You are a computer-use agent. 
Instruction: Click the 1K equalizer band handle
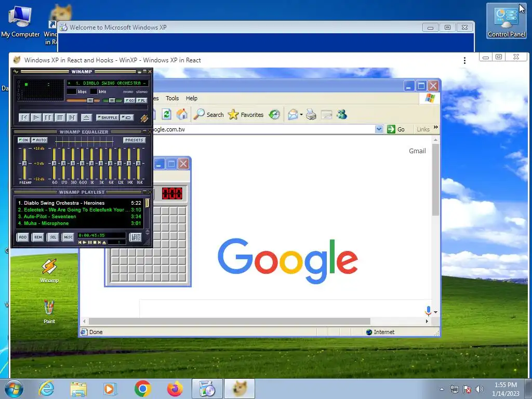[x=91, y=163]
